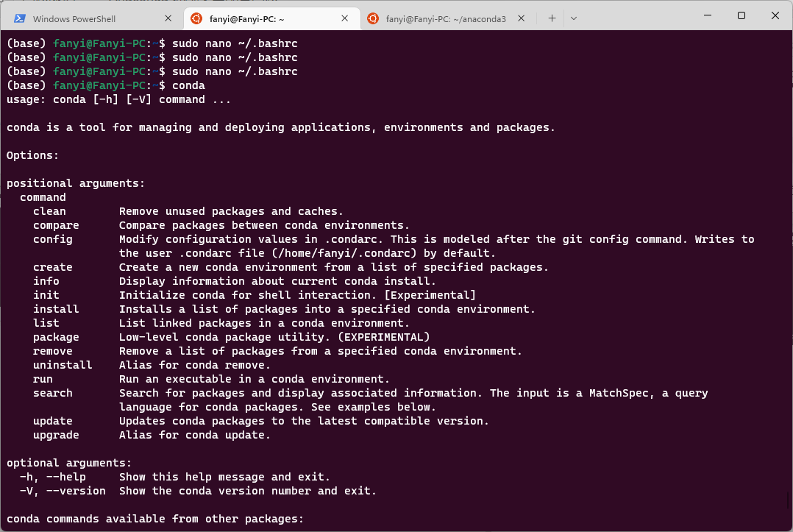Click 'Low-level conda package utility. (EXPERIMENTAL)' text

point(274,337)
